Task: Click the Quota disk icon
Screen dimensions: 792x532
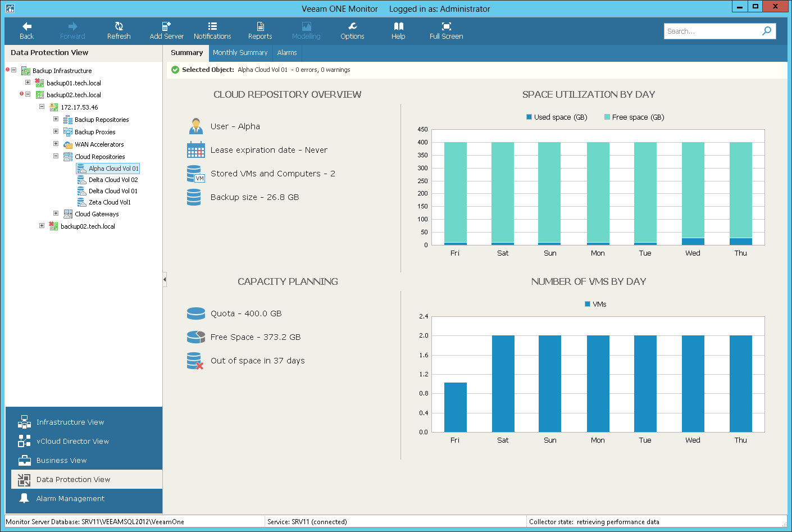Action: point(195,313)
